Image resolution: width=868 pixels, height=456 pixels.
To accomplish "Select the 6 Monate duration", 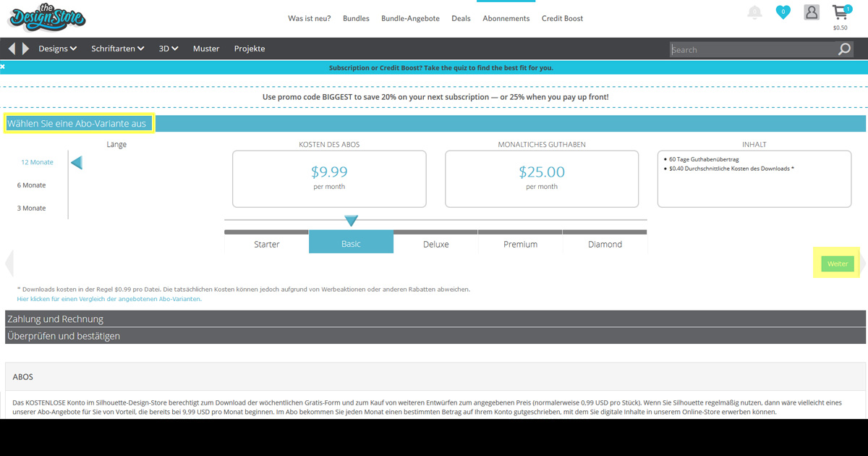I will click(32, 185).
